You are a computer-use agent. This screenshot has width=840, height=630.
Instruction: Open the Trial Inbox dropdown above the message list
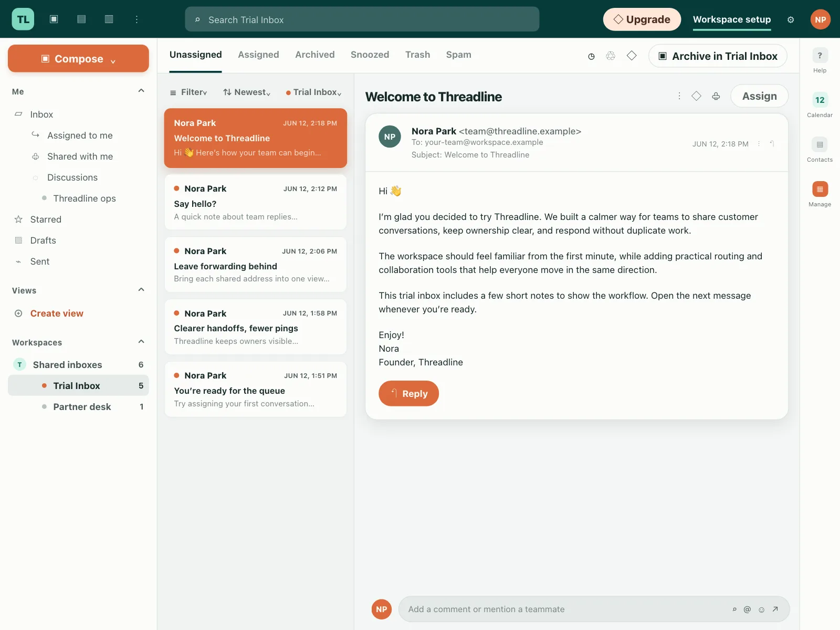click(313, 92)
